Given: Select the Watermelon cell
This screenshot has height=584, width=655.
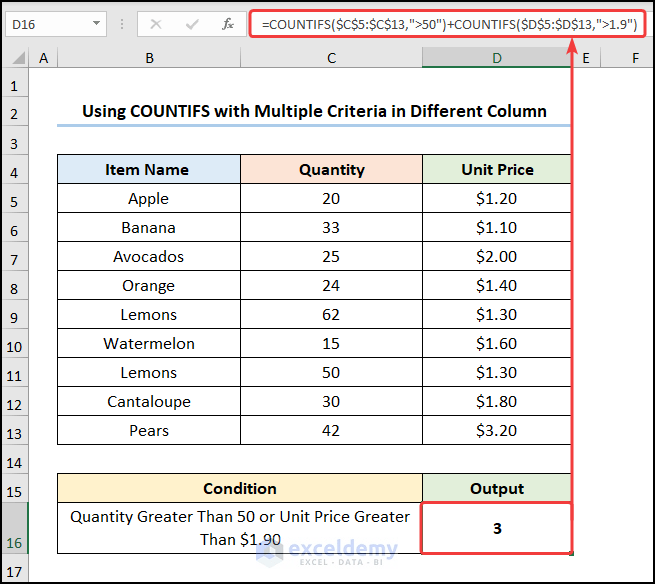Looking at the screenshot, I should click(x=149, y=343).
